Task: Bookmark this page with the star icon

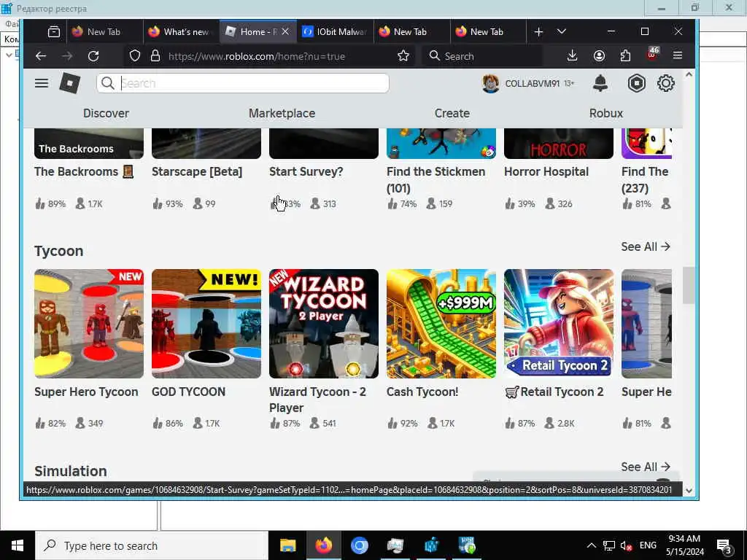Action: pyautogui.click(x=403, y=55)
